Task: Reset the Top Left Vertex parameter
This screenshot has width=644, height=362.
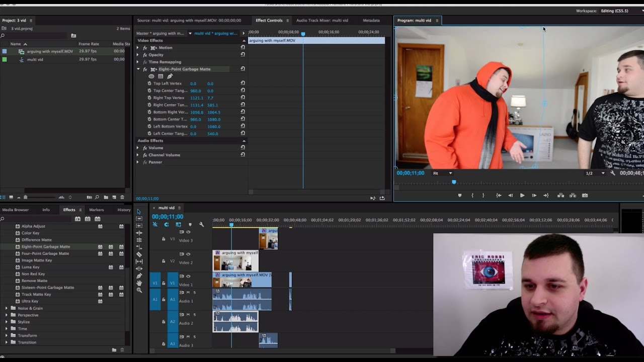Action: [x=243, y=83]
